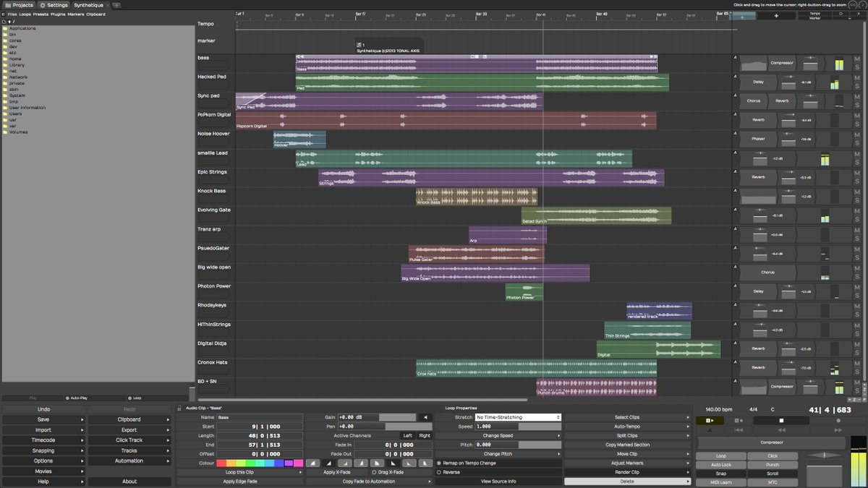Click the rewind transport button
This screenshot has height=488, width=868.
(781, 430)
